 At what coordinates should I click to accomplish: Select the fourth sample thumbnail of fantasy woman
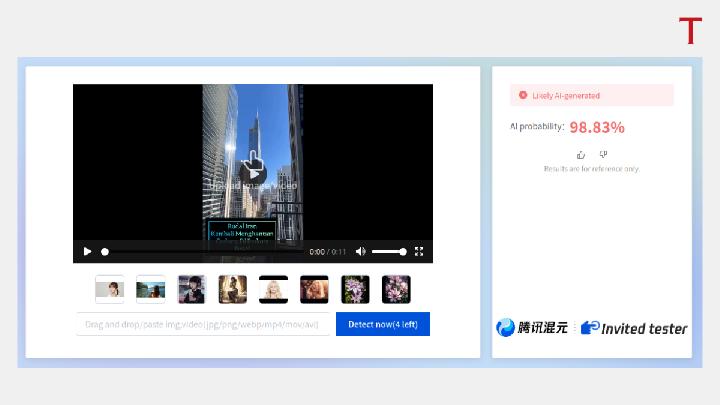(233, 289)
